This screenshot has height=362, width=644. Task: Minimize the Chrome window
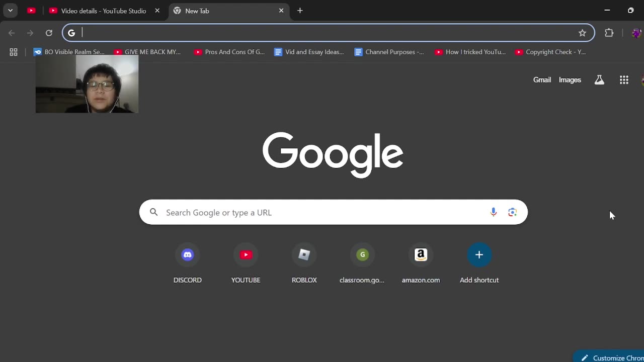click(607, 10)
